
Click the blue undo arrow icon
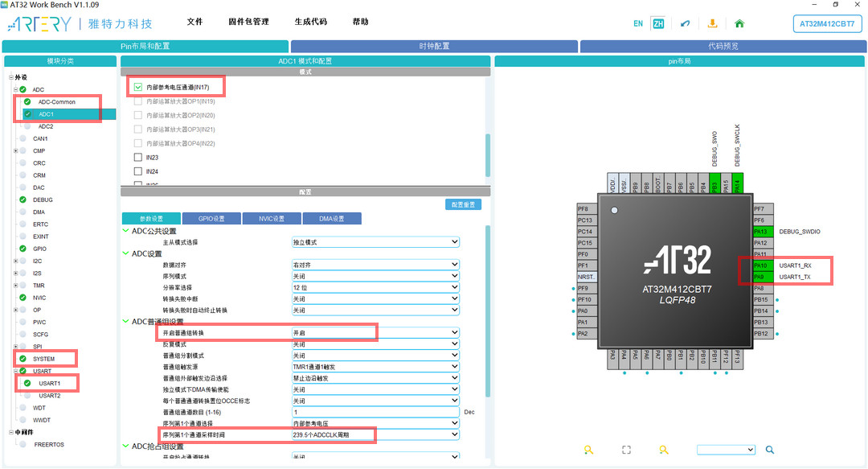(686, 23)
